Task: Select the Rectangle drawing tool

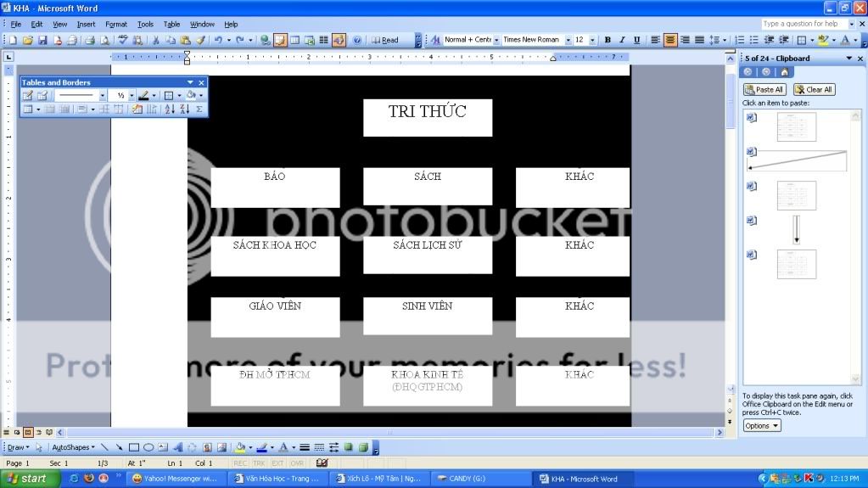Action: pyautogui.click(x=134, y=447)
